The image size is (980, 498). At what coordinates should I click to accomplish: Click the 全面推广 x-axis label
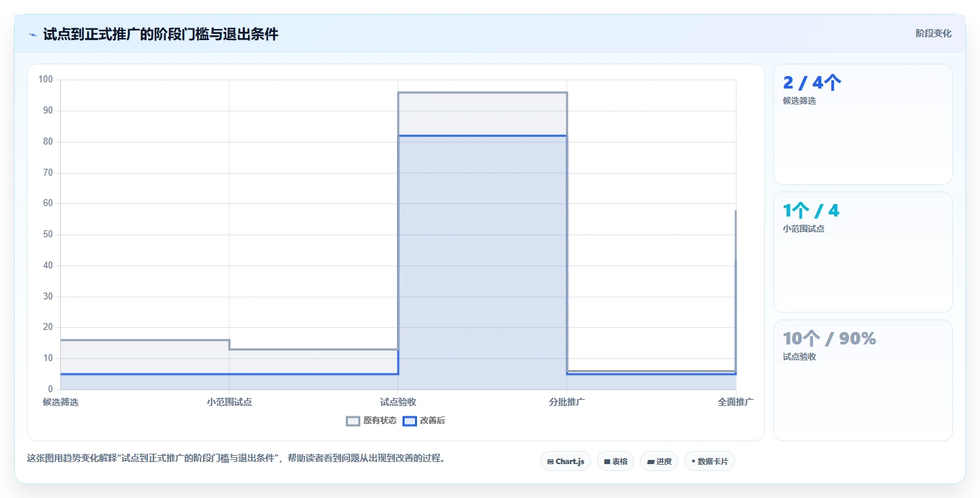click(x=736, y=402)
